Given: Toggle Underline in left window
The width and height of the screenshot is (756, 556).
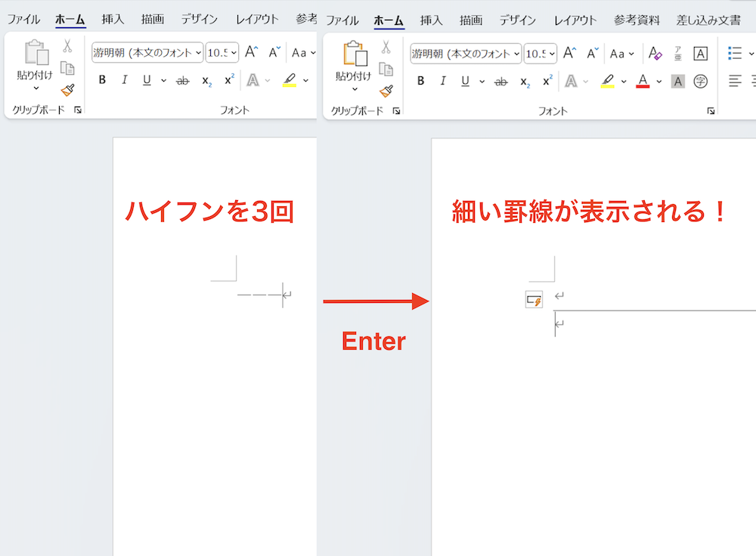Looking at the screenshot, I should [147, 80].
